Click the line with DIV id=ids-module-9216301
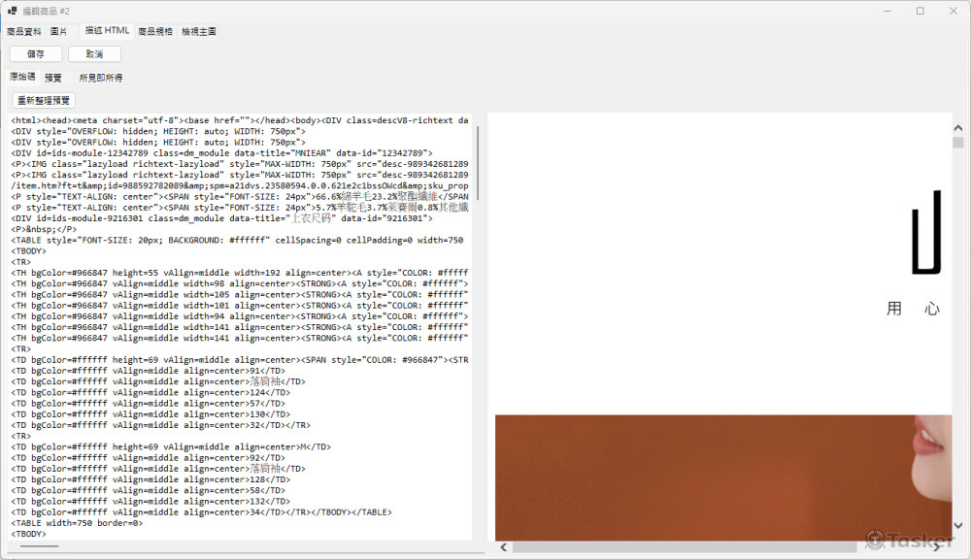 (221, 218)
